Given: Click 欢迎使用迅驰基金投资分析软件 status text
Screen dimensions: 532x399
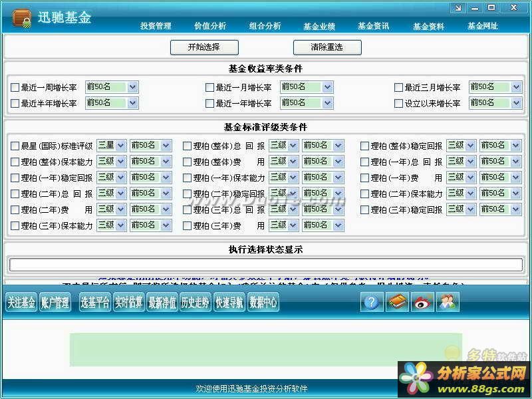Looking at the screenshot, I should [x=251, y=388].
